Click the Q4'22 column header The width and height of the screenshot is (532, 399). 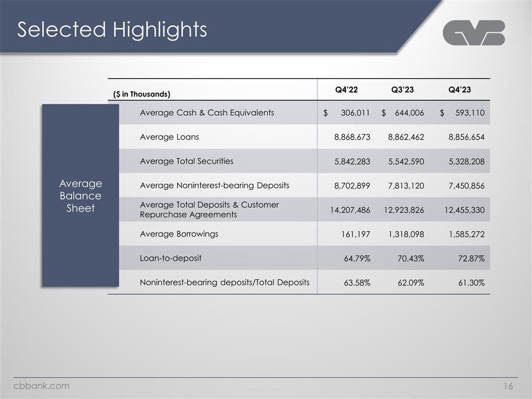click(346, 90)
